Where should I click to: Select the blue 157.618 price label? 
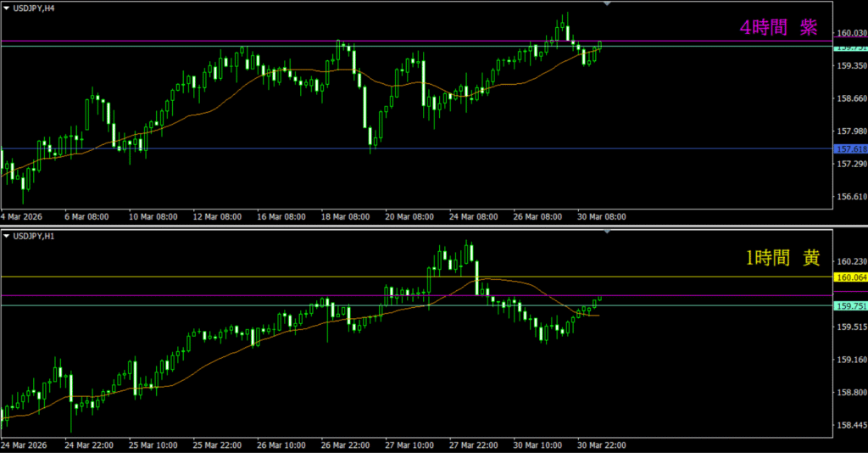click(850, 149)
